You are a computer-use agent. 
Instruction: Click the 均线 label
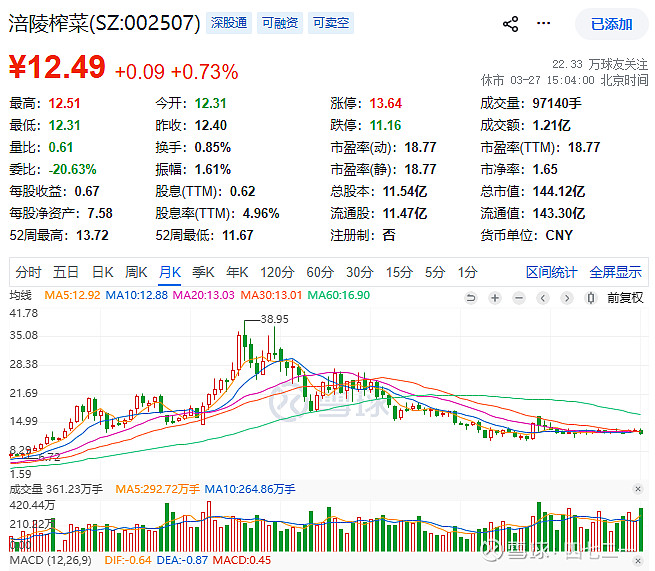[x=20, y=295]
